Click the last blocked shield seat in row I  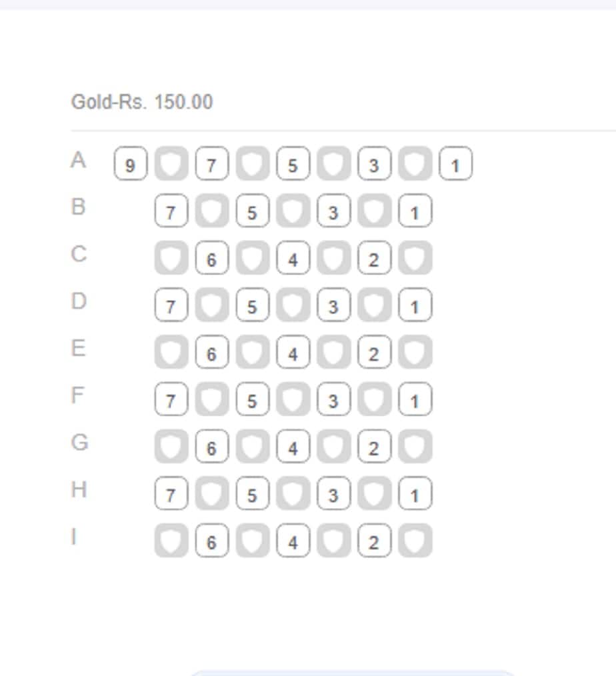tap(415, 540)
